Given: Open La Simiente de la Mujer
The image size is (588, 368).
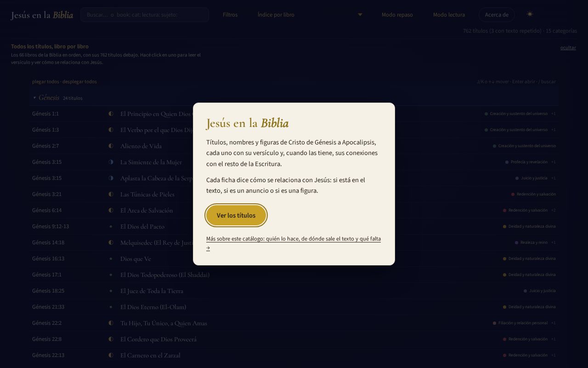Looking at the screenshot, I should click(x=151, y=162).
